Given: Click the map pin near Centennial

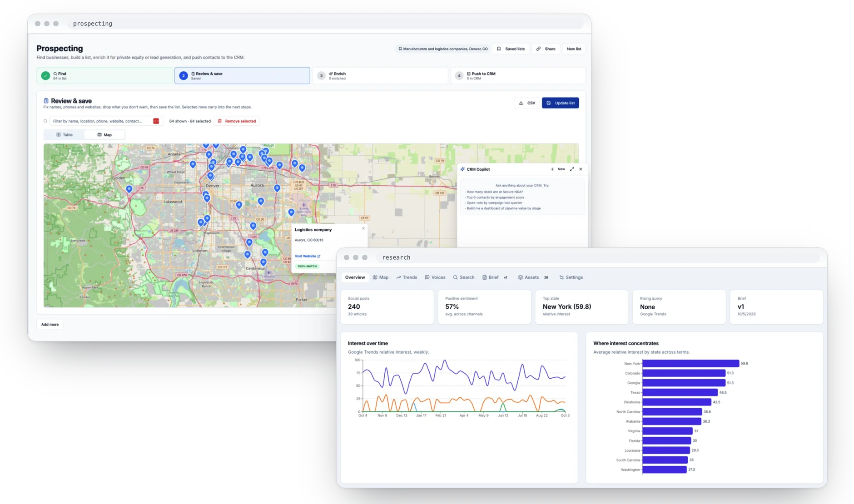Looking at the screenshot, I should click(263, 262).
